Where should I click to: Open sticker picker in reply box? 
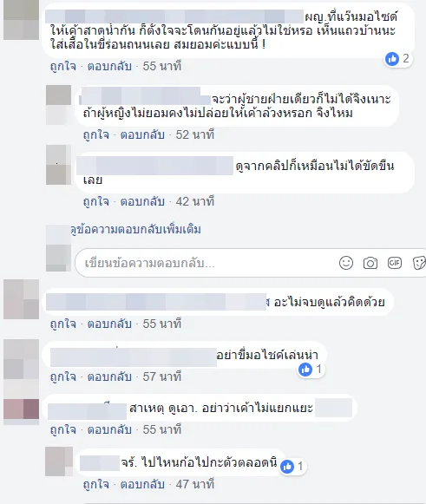(x=419, y=263)
